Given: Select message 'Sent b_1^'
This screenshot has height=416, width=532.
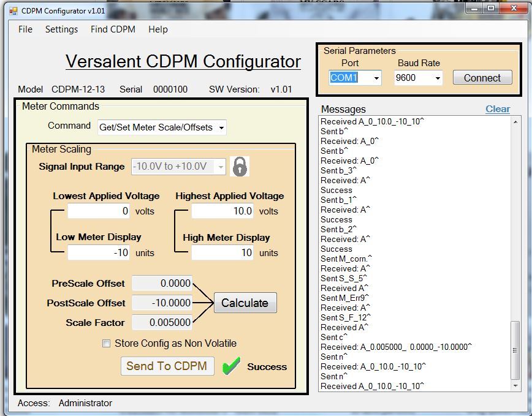Looking at the screenshot, I should point(338,200).
